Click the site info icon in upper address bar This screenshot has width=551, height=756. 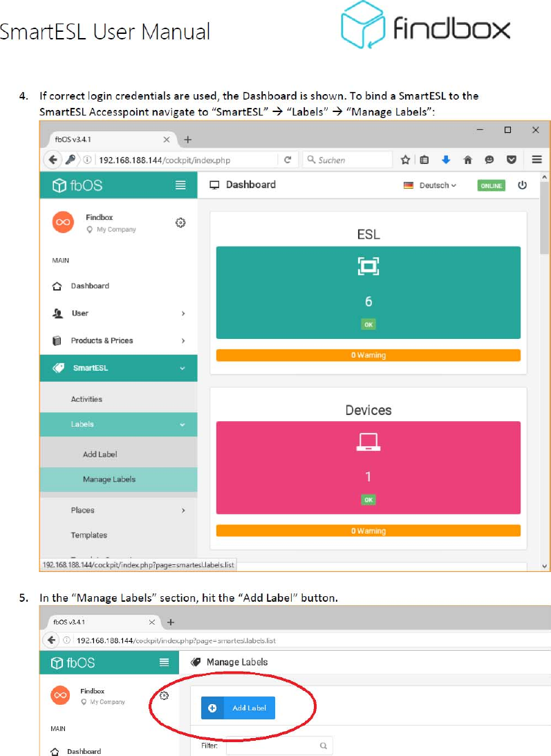point(87,160)
